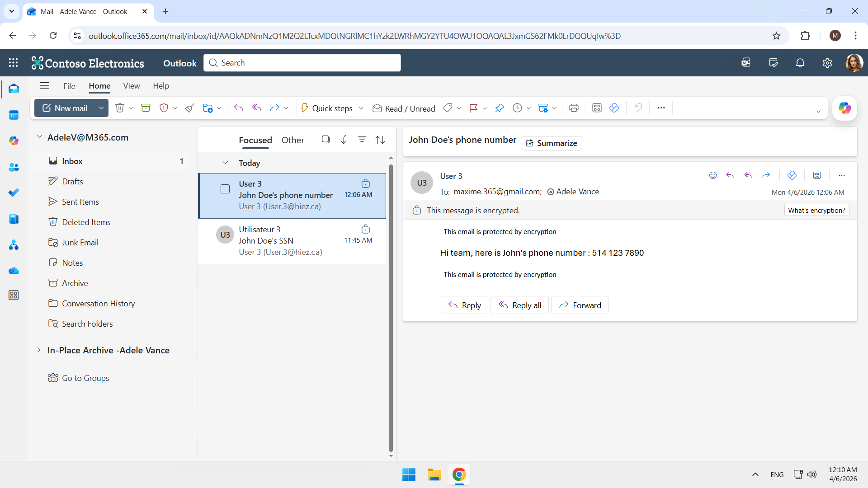Screen dimensions: 868x488
Task: Click the What's encryption? link
Action: (816, 211)
